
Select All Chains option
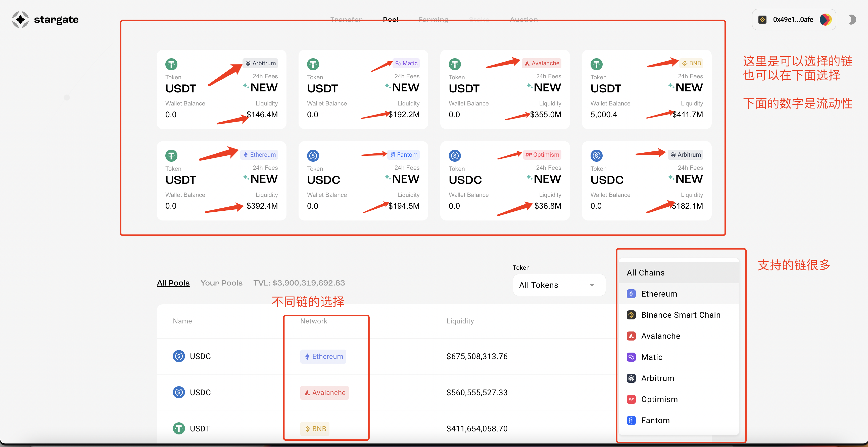coord(646,273)
